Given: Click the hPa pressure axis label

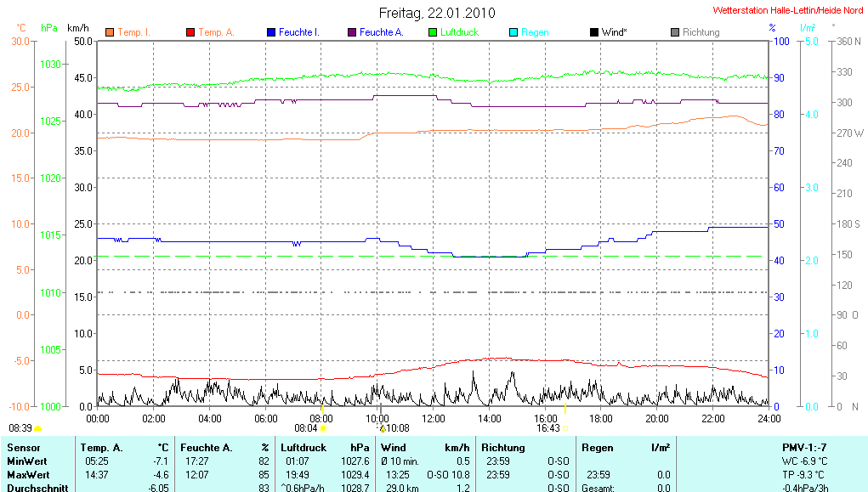Looking at the screenshot, I should (49, 28).
